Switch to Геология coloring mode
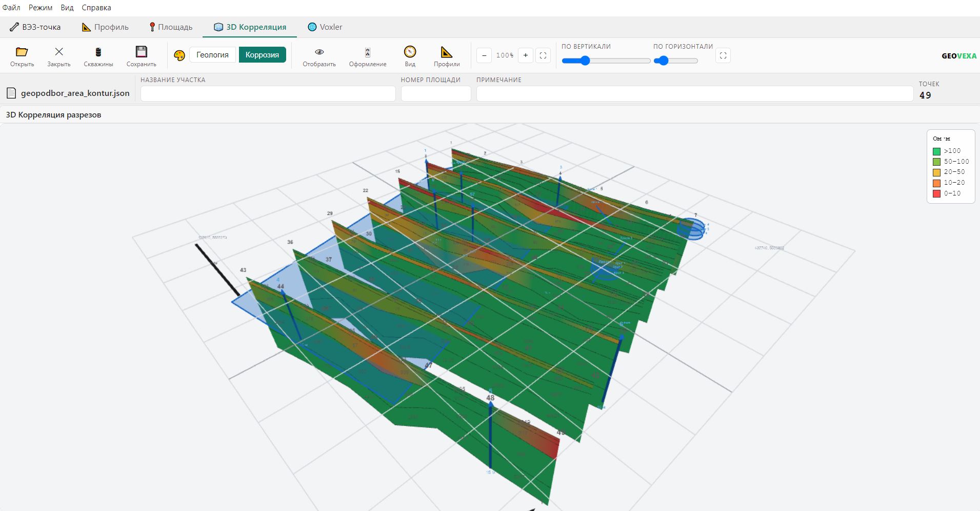 coord(212,55)
